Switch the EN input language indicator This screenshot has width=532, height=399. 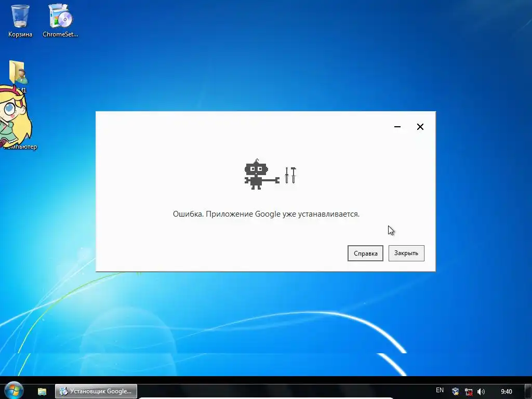pos(440,390)
